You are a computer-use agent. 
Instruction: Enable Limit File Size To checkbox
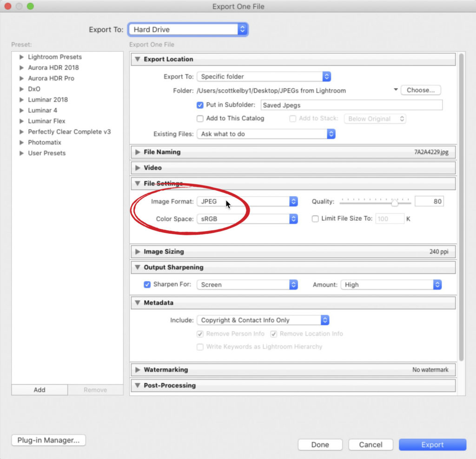(x=316, y=219)
